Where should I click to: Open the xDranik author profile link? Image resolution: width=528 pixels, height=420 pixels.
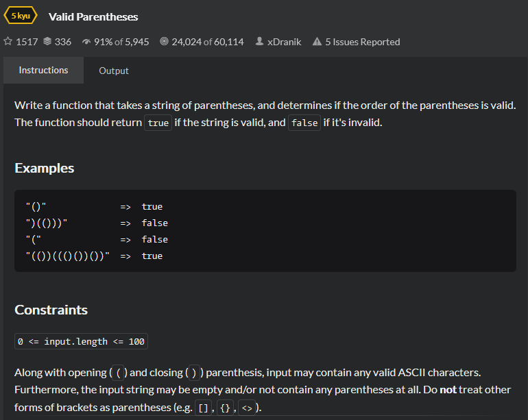click(x=284, y=42)
